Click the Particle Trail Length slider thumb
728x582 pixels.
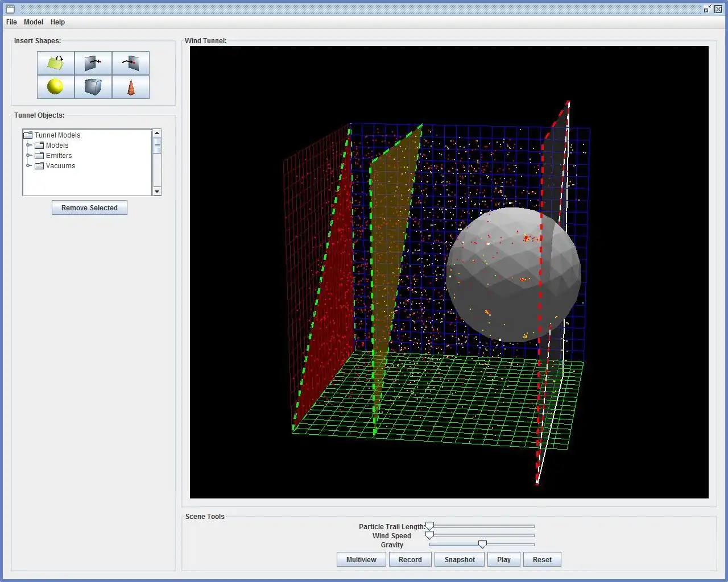coord(430,526)
